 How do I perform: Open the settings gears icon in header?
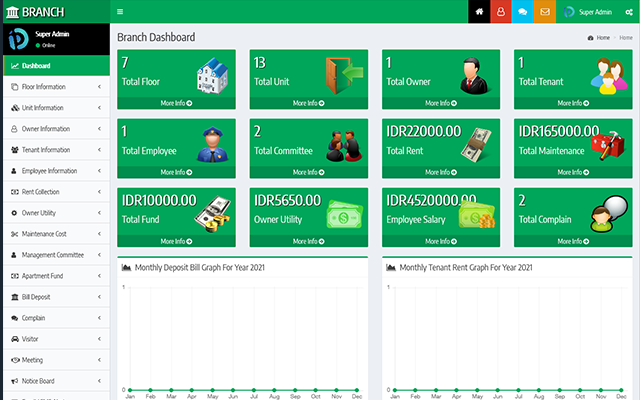(x=629, y=12)
